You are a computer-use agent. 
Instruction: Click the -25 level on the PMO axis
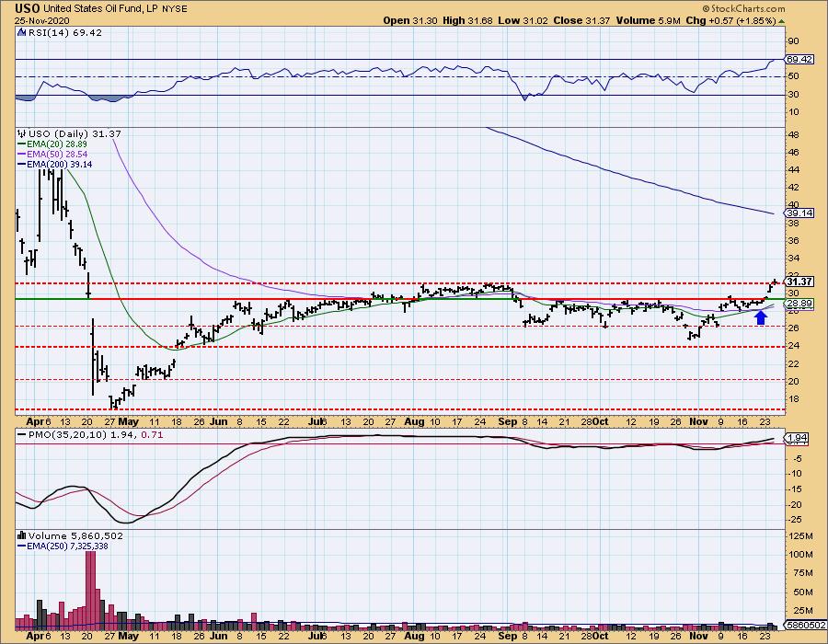click(795, 520)
